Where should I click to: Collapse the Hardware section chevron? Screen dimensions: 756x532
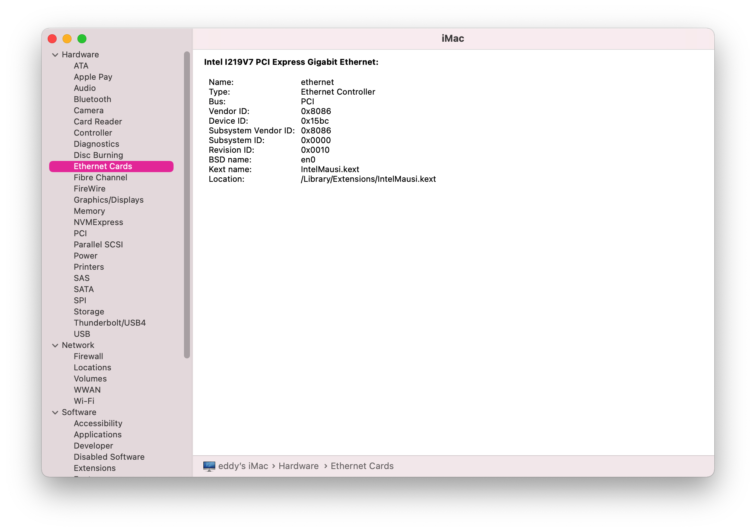click(x=55, y=55)
